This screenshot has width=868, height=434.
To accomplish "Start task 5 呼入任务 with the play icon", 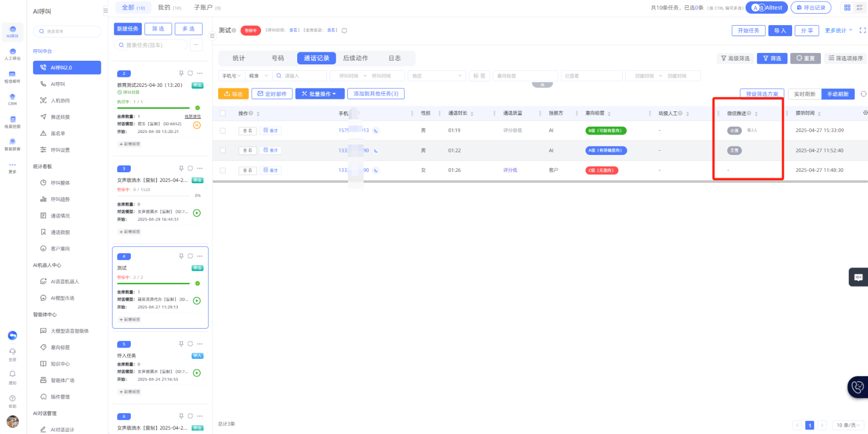I will [x=197, y=373].
